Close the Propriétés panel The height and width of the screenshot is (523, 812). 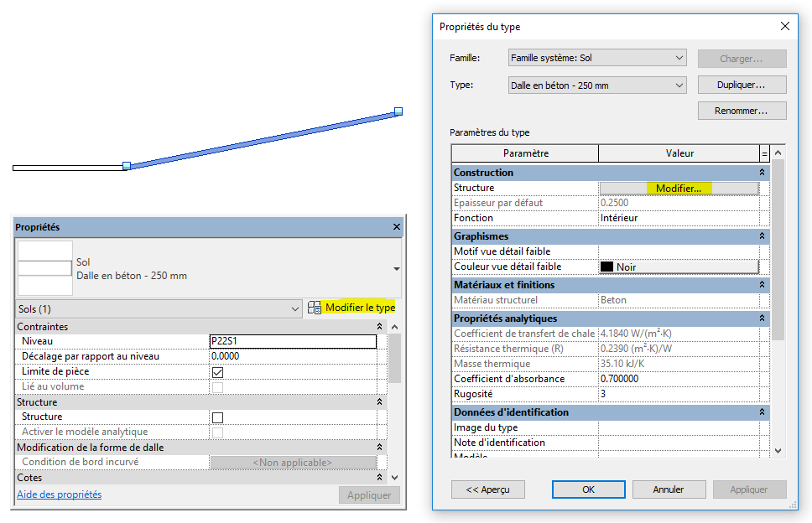click(396, 227)
